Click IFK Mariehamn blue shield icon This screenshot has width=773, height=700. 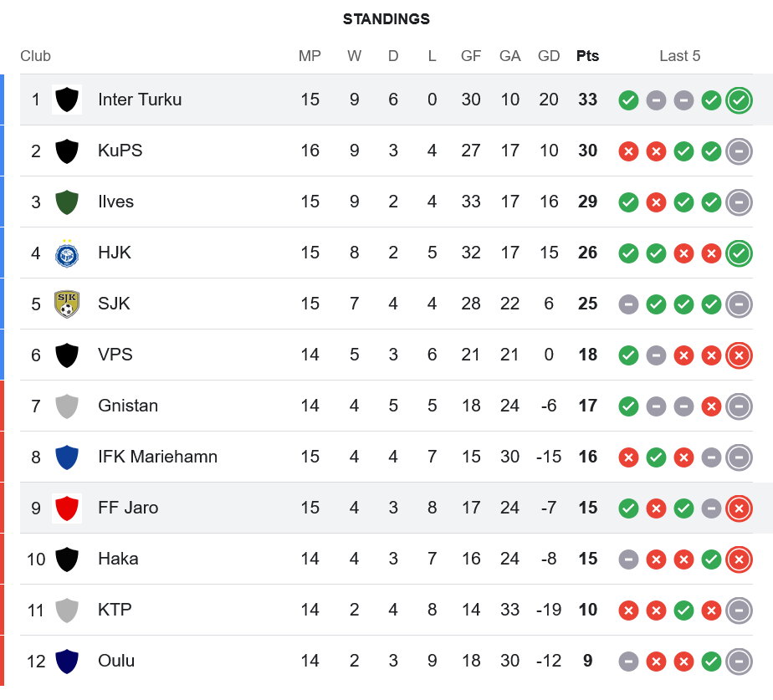(67, 457)
